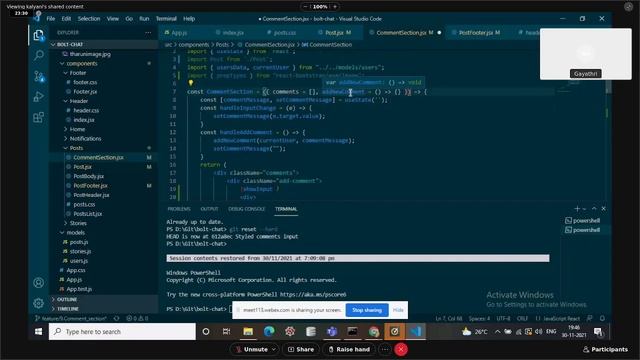Collapse the Footer folder
Image resolution: width=640 pixels, height=360 pixels.
coord(77,73)
